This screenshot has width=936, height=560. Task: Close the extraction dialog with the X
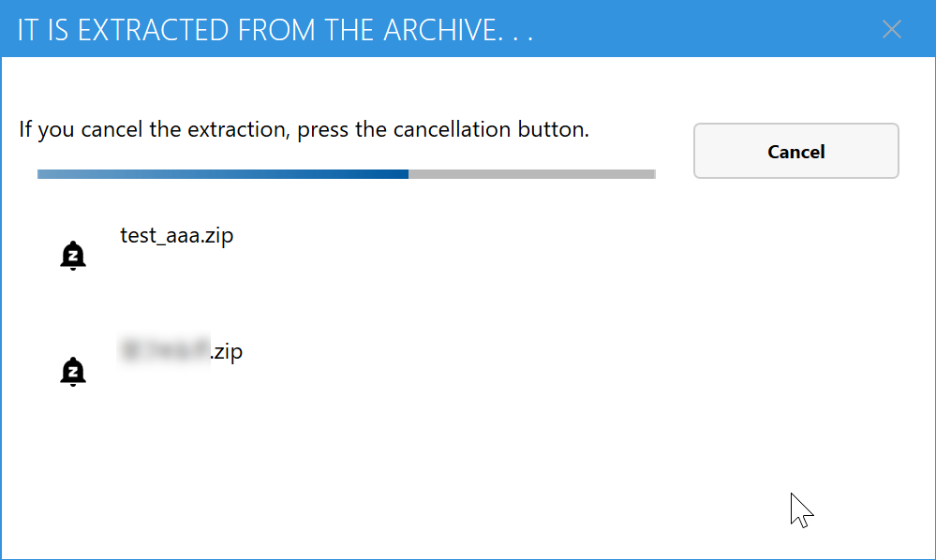[892, 29]
